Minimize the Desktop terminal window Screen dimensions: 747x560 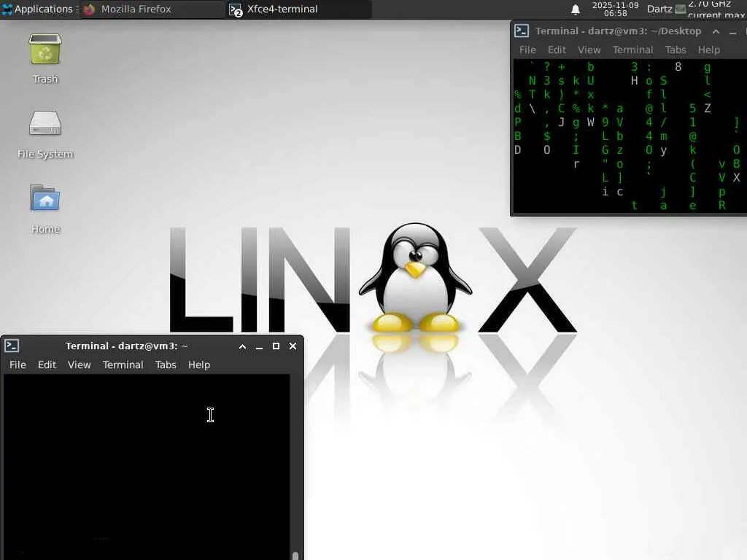pyautogui.click(x=732, y=32)
